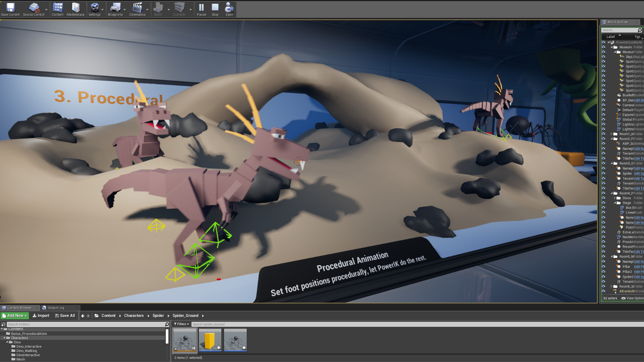Switch to the Output Log tab
Image resolution: width=644 pixels, height=362 pixels.
[56, 308]
